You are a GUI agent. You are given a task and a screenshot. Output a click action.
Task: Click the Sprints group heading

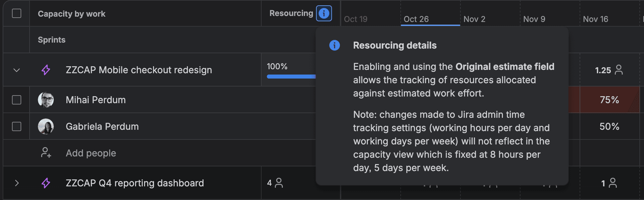pos(51,40)
